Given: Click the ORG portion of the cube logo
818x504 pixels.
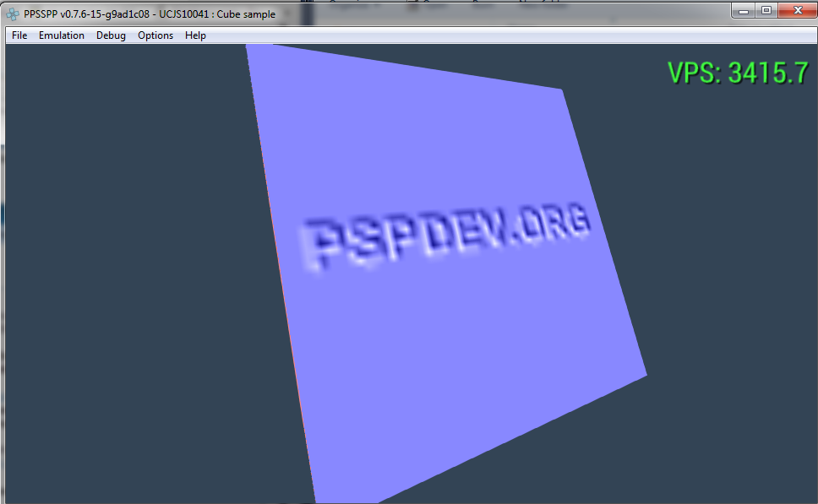Looking at the screenshot, I should [556, 226].
